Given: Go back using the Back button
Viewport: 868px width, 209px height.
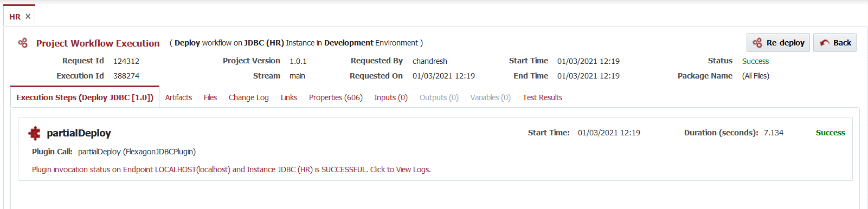Looking at the screenshot, I should [x=835, y=43].
